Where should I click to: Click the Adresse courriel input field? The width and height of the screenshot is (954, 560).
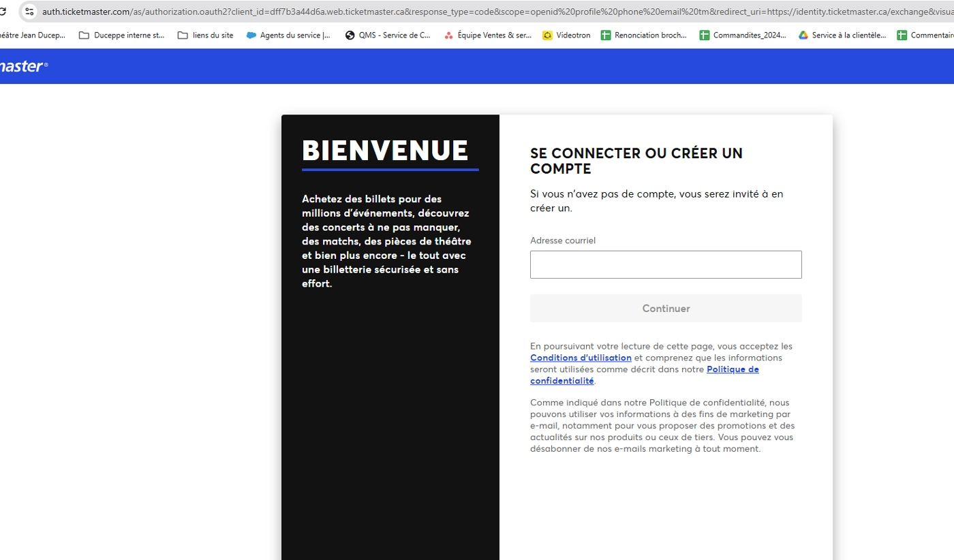click(666, 264)
